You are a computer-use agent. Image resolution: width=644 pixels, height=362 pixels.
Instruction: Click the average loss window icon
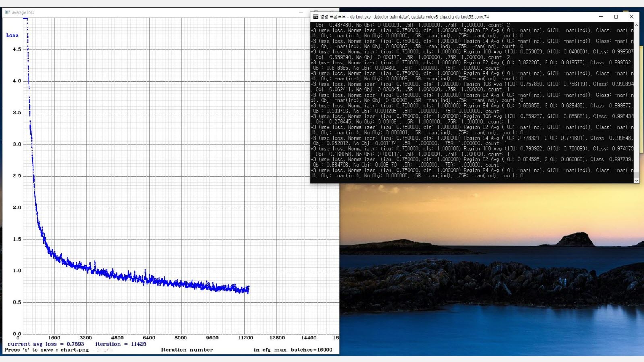(7, 12)
